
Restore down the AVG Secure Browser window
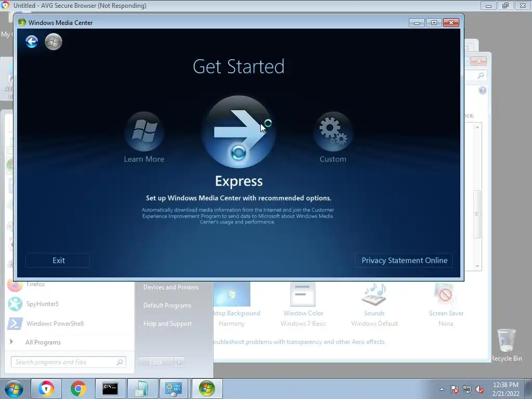click(x=506, y=5)
